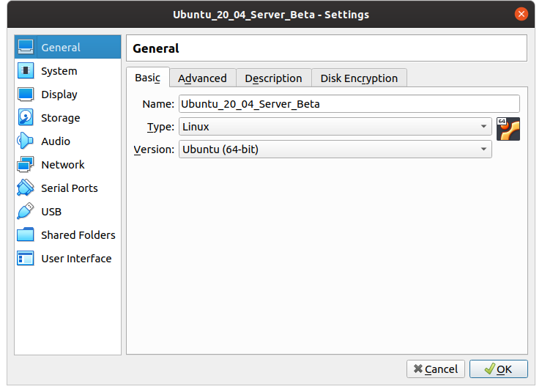Open Storage settings disk icon
Viewport: 542px width, 392px height.
point(26,117)
